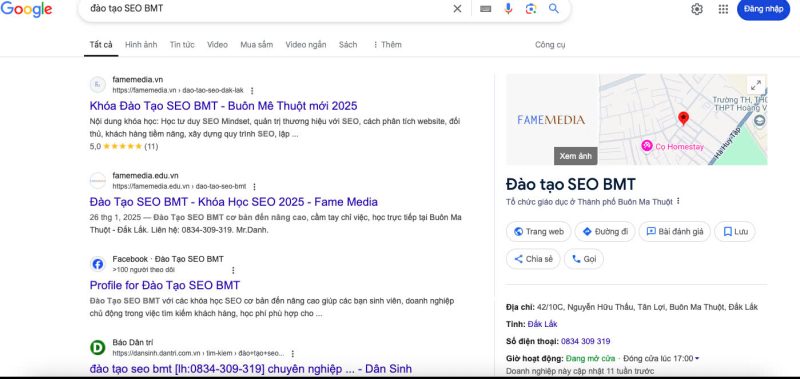Click the Báo Dân trí favicon
800x379 pixels.
click(x=97, y=348)
